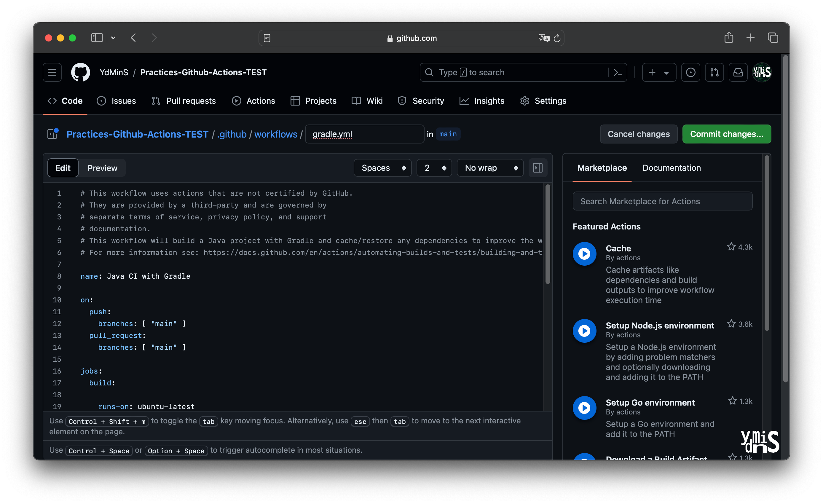Star the Cache action

(x=731, y=247)
